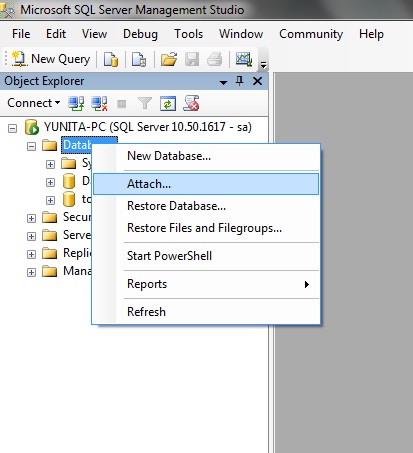
Task: Open the File menu
Action: [x=21, y=34]
